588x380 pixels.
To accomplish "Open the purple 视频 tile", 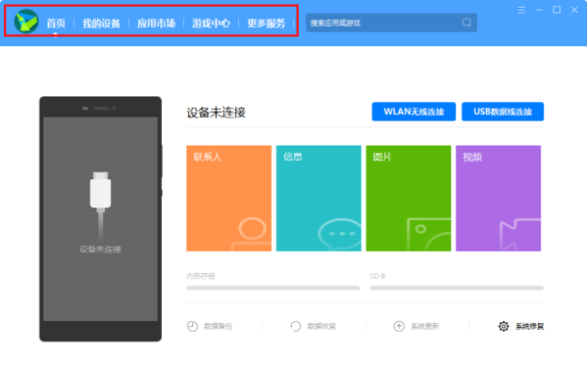I will coord(498,198).
